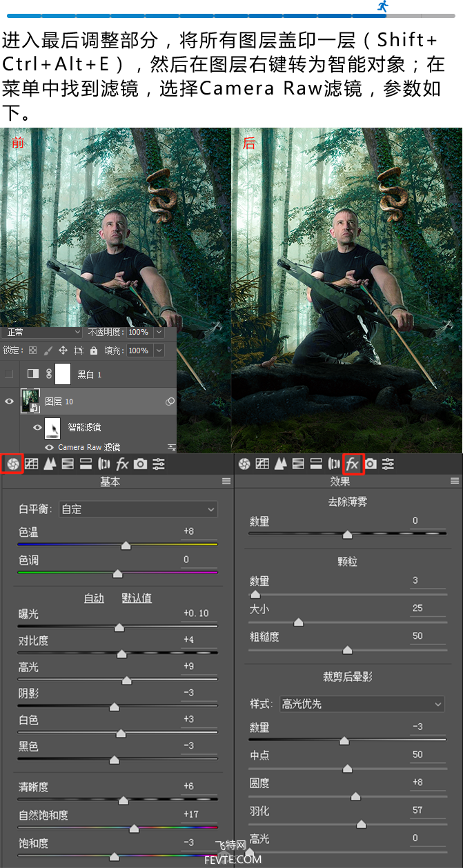Click lock position move icon in layers panel
Viewport: 463px width, 868px height.
tap(63, 351)
